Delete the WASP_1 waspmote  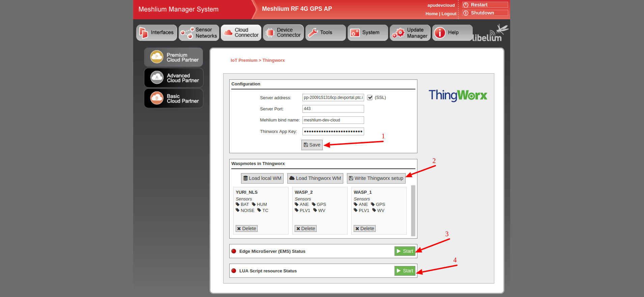[364, 228]
